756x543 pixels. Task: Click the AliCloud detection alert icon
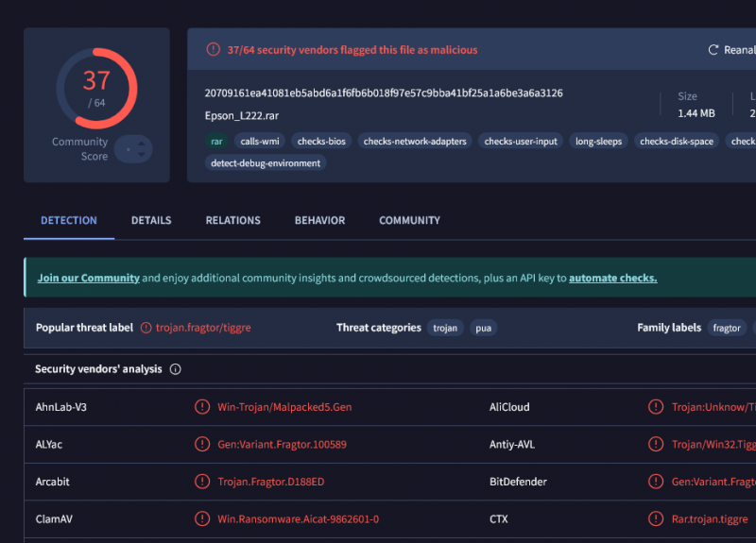tap(656, 407)
